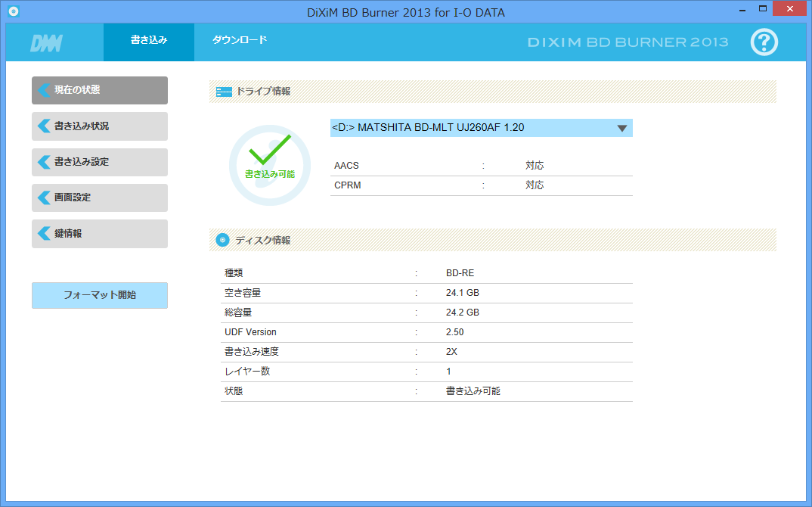Click the CPRM value 対応

[535, 185]
